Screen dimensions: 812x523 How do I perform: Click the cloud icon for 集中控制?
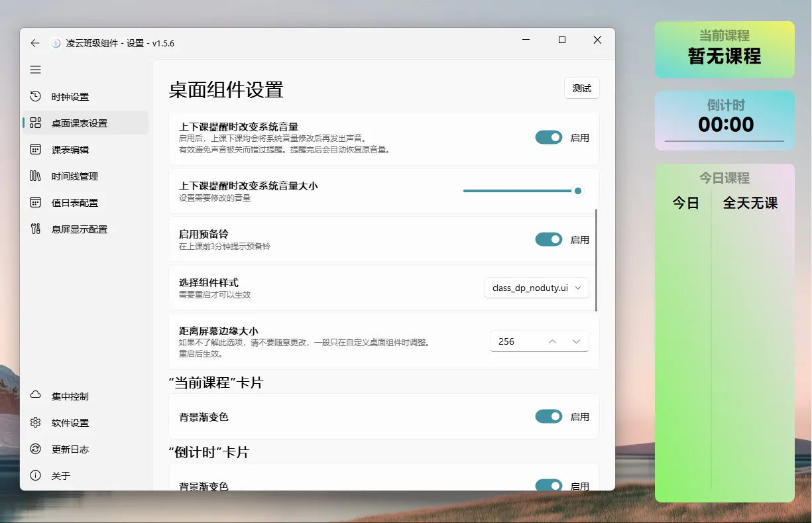tap(36, 396)
